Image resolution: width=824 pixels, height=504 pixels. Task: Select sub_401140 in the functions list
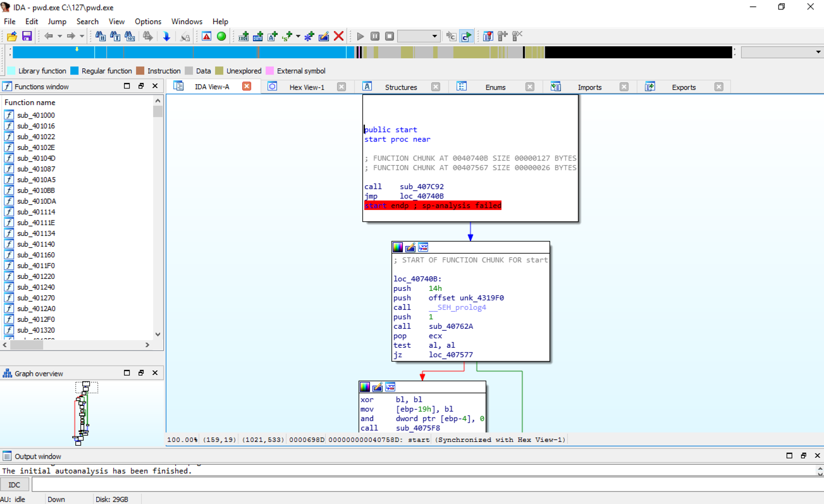pos(36,244)
